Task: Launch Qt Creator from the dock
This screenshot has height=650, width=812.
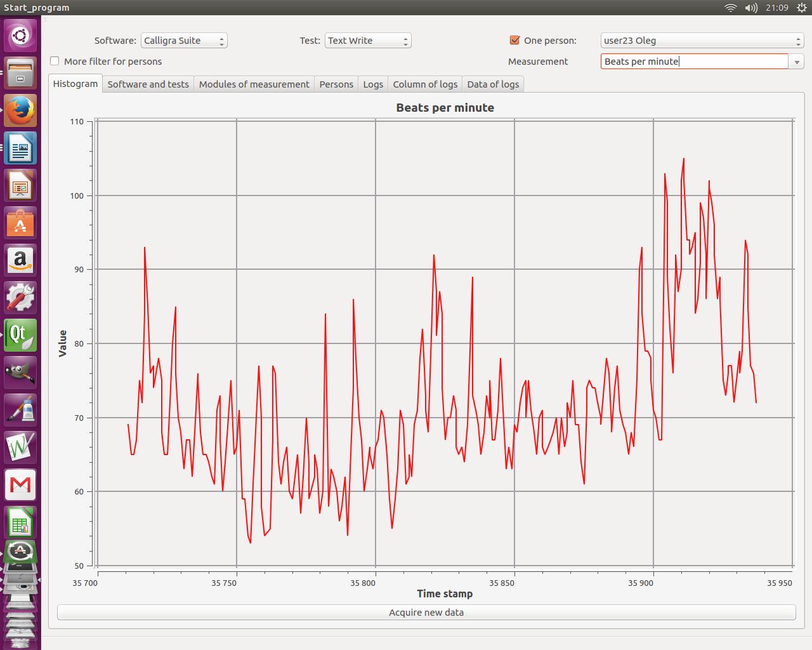Action: pyautogui.click(x=20, y=335)
